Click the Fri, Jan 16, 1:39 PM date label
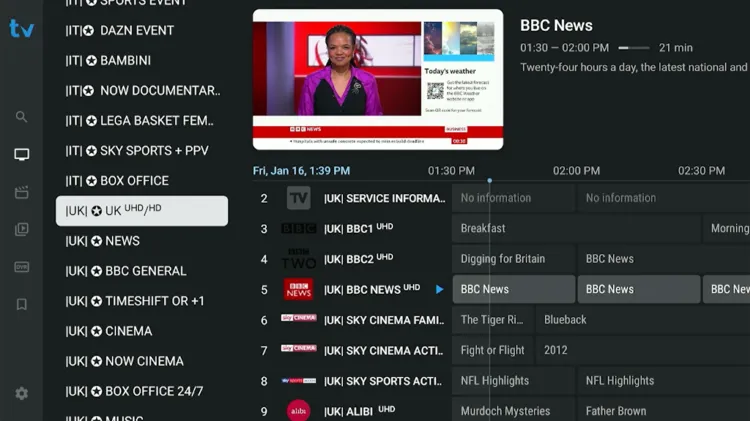 [x=301, y=171]
